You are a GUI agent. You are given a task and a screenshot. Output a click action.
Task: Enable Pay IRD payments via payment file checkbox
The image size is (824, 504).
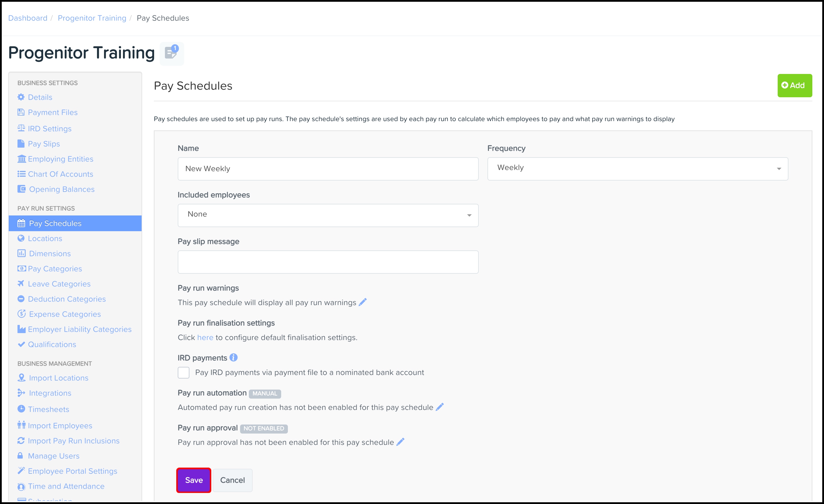pos(184,372)
